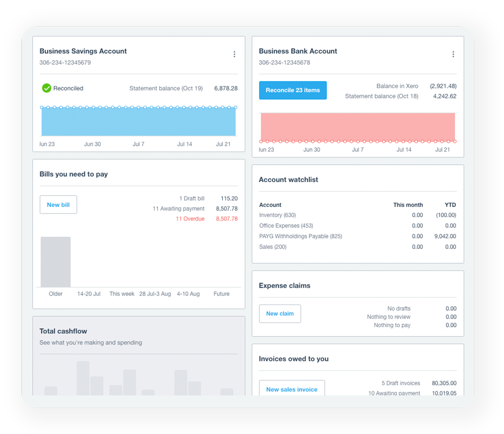Click the PAYG YTD value 9,042.00
This screenshot has width=504, height=434.
(x=445, y=236)
